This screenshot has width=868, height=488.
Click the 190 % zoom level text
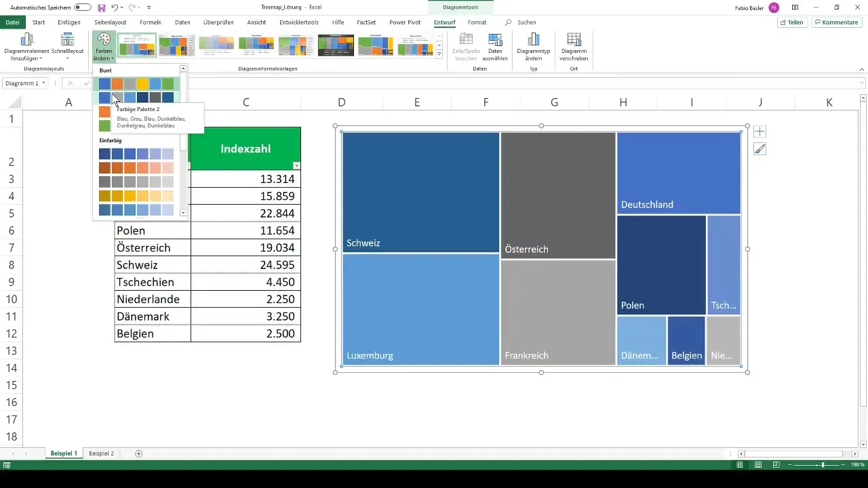coord(858,465)
